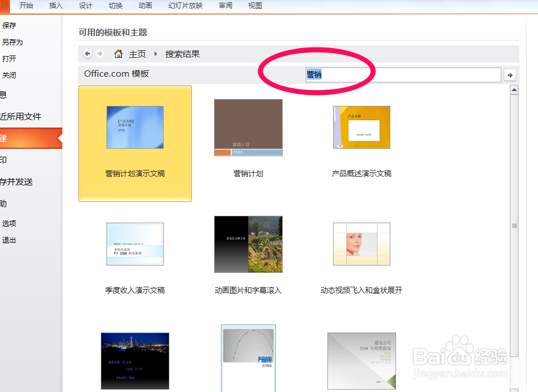Image resolution: width=538 pixels, height=392 pixels.
Task: Switch to the 切换 tab
Action: (x=115, y=6)
